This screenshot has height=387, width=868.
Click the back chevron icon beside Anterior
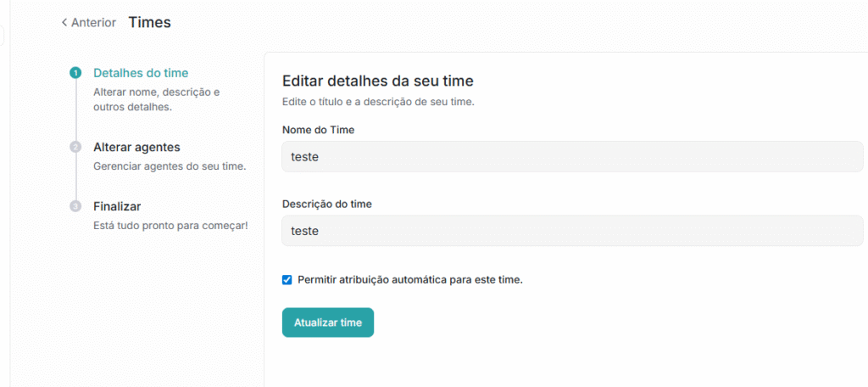coord(64,23)
